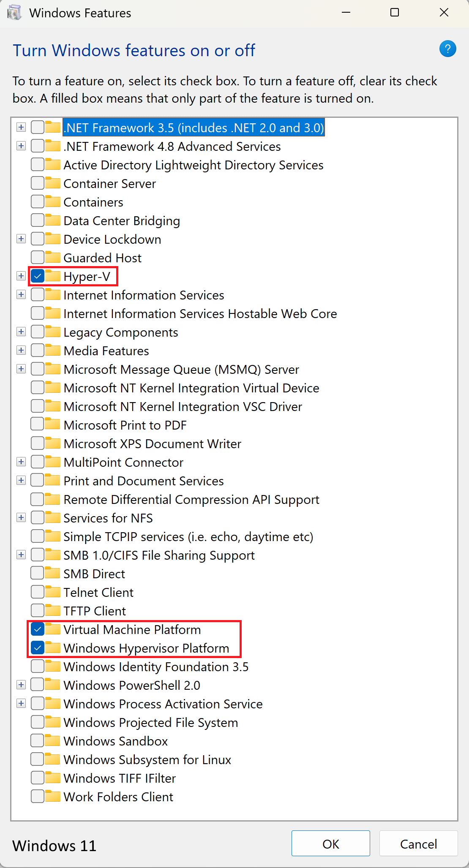Check the Telnet Client checkbox
The height and width of the screenshot is (868, 469).
point(38,592)
